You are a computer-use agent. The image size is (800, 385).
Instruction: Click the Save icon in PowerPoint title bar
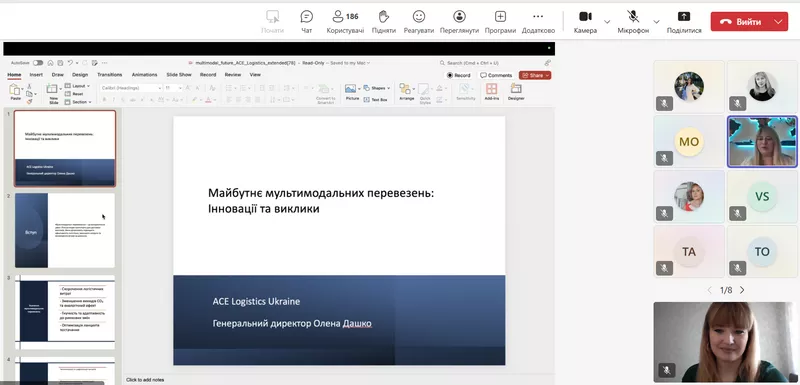point(60,63)
